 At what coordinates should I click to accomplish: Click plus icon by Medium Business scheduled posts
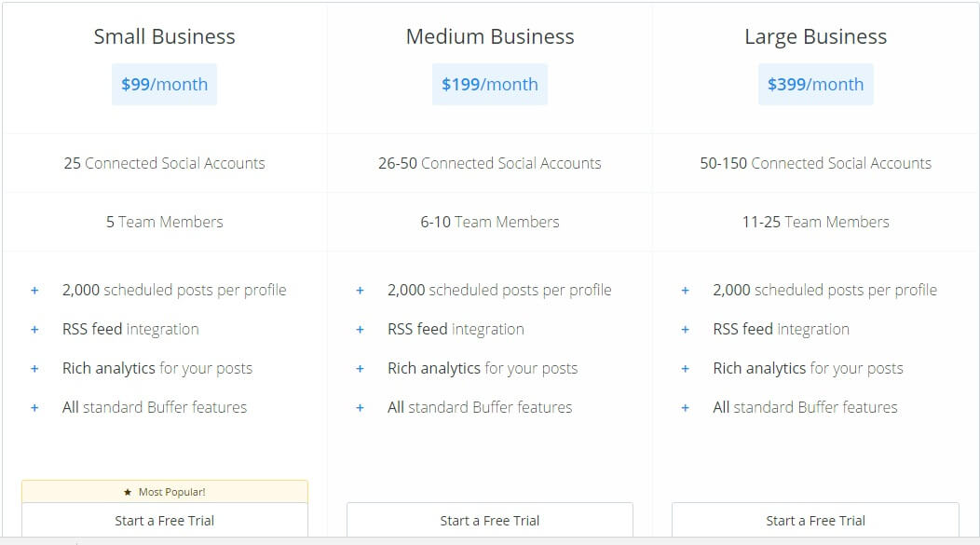[360, 291]
